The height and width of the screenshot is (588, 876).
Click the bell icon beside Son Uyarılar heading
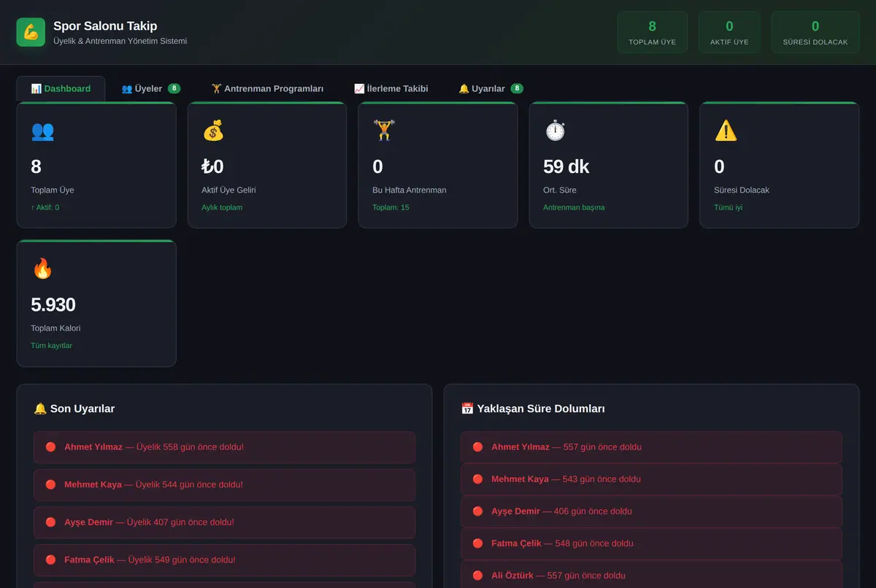40,409
